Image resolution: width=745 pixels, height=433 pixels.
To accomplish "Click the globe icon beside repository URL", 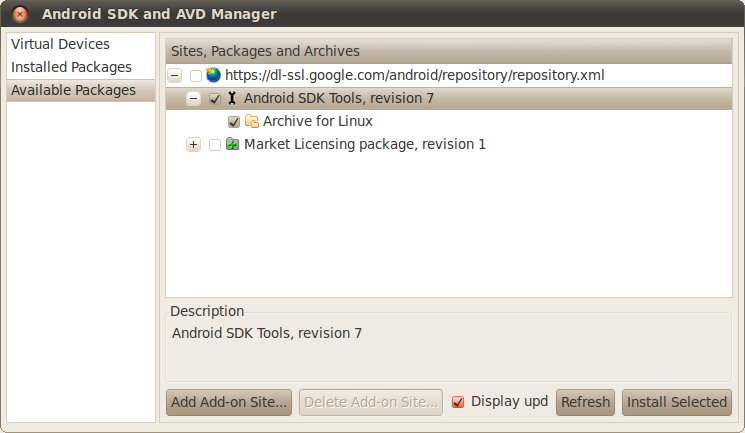I will (x=213, y=75).
